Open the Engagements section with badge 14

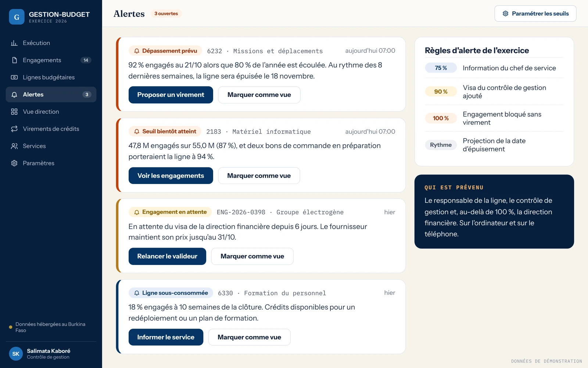coord(51,60)
